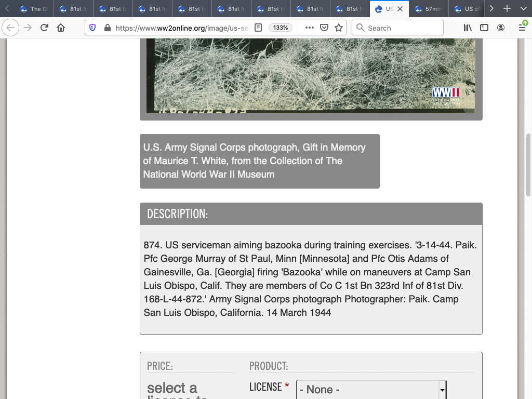Expand the list all tabs chevron
532x399 pixels.
523,9
